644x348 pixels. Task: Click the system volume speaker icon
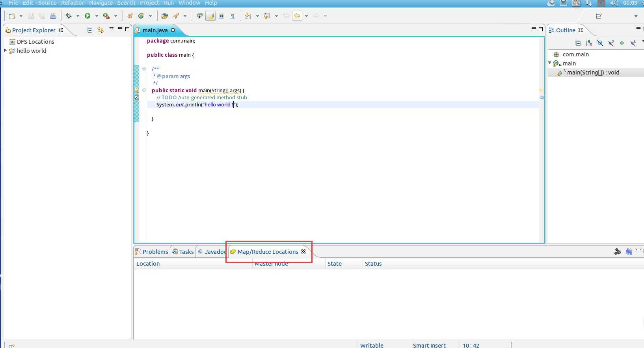[x=614, y=3]
